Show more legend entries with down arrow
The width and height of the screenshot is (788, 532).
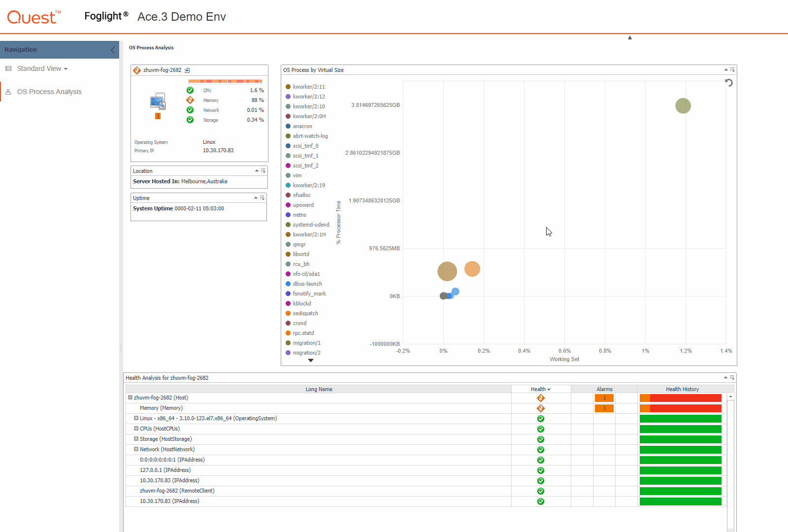click(311, 361)
